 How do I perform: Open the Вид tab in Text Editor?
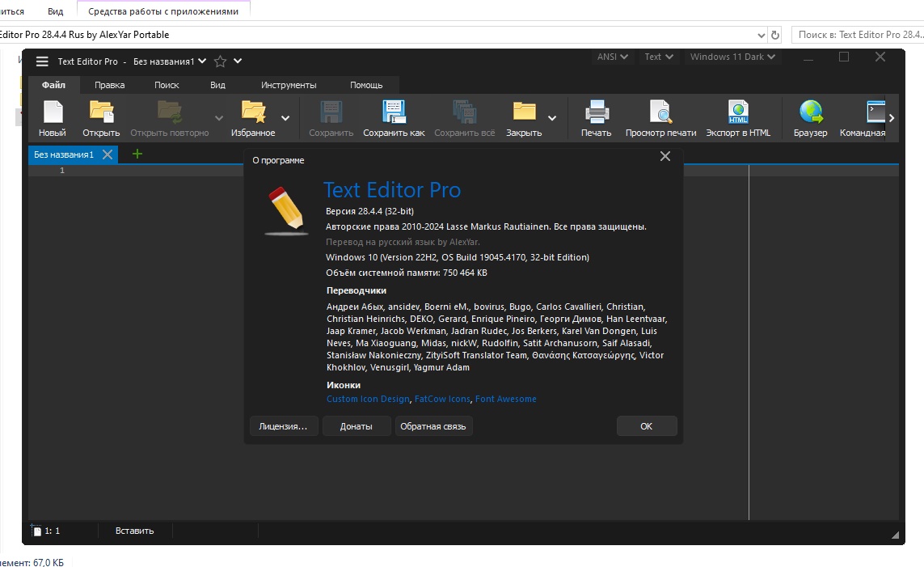pyautogui.click(x=217, y=85)
